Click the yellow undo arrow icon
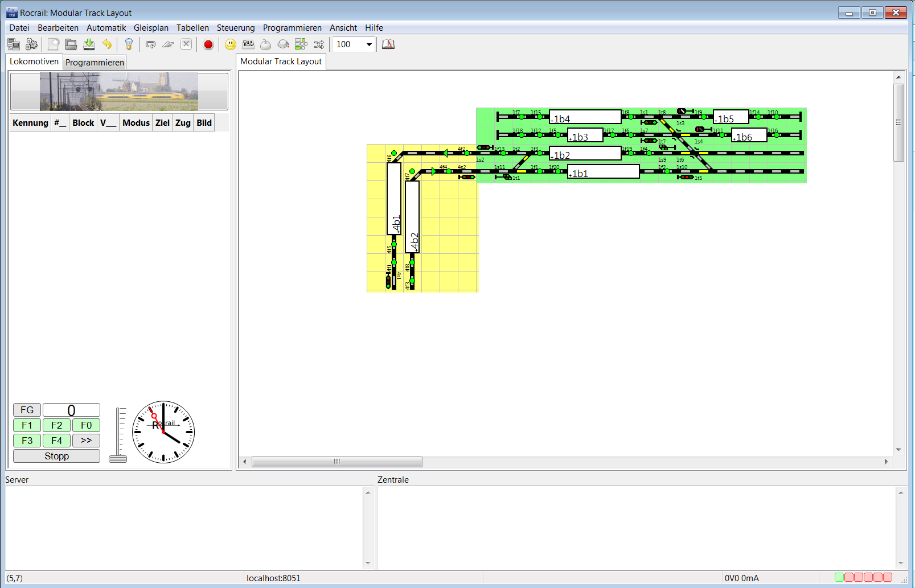 click(107, 44)
